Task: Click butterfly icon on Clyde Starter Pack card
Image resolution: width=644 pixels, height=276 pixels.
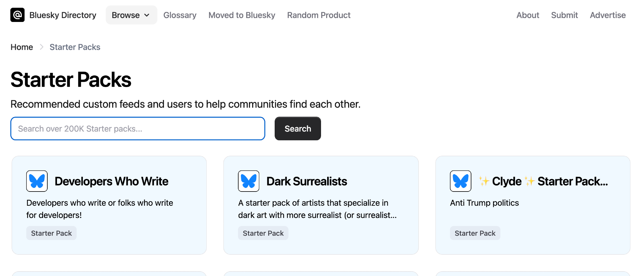Action: [460, 181]
